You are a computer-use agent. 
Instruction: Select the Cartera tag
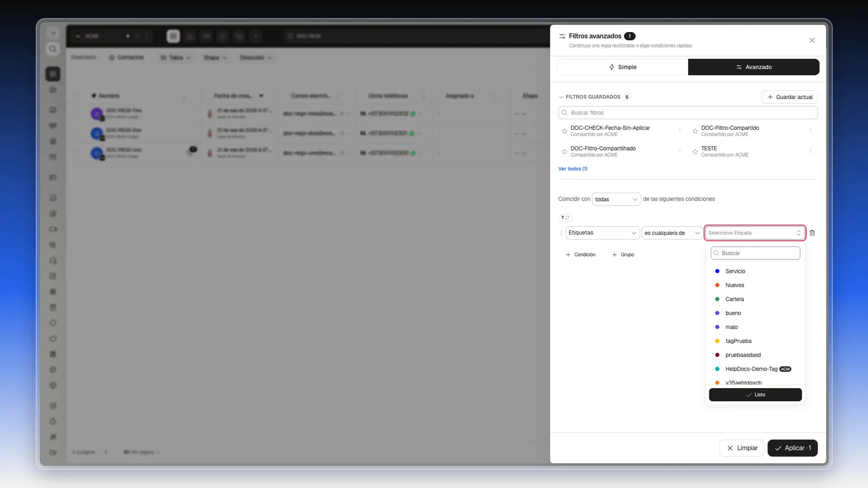click(x=755, y=299)
